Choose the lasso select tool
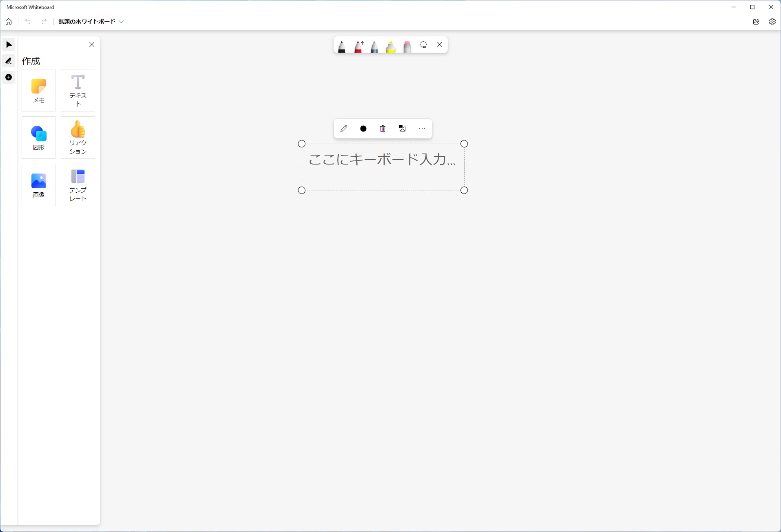This screenshot has width=781, height=532. point(423,45)
